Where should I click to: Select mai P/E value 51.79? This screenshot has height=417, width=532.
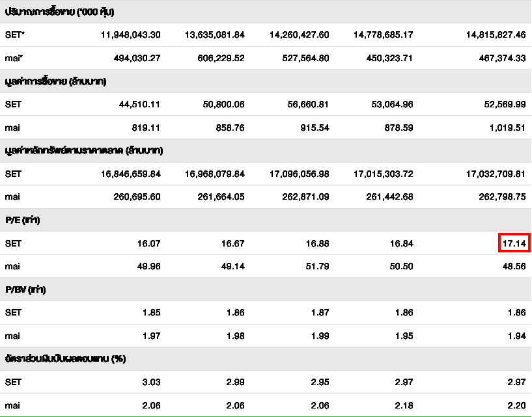(x=317, y=266)
